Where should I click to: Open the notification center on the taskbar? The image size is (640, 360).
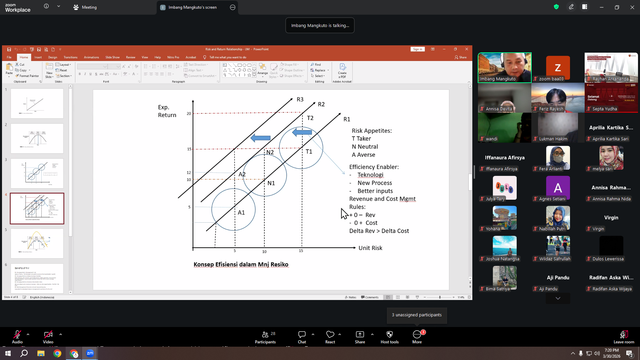[x=629, y=353]
